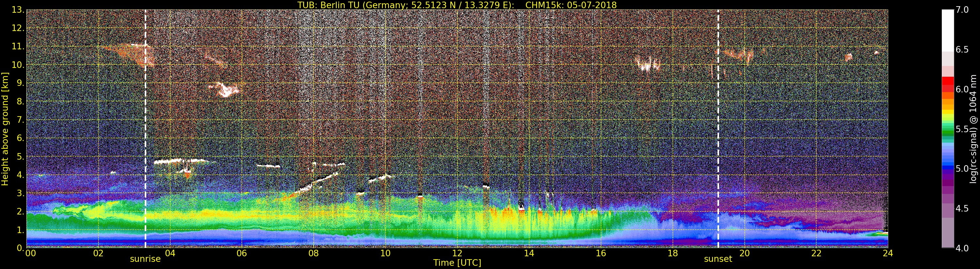Click time-axis tick label "16"
Viewport: 980px width, 269px height.
click(601, 253)
